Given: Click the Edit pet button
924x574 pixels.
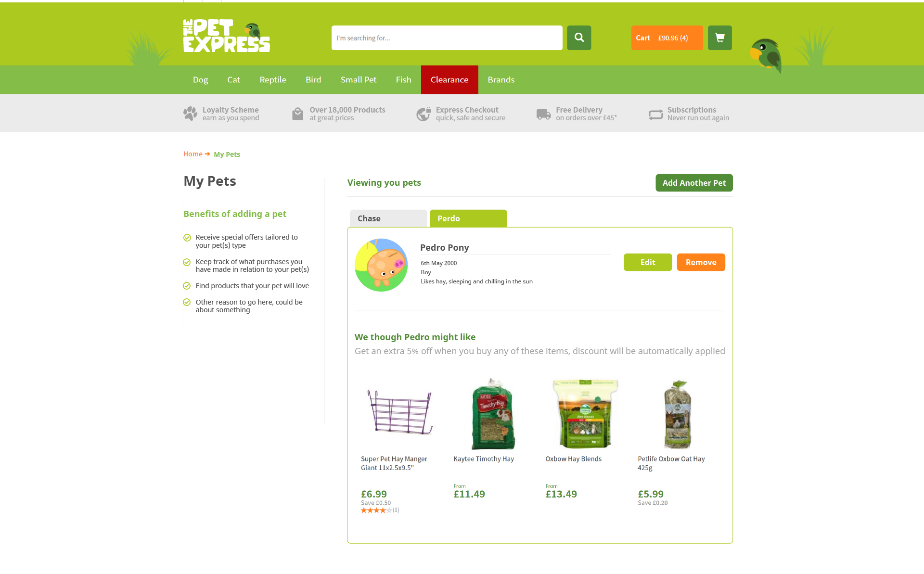Looking at the screenshot, I should click(648, 262).
